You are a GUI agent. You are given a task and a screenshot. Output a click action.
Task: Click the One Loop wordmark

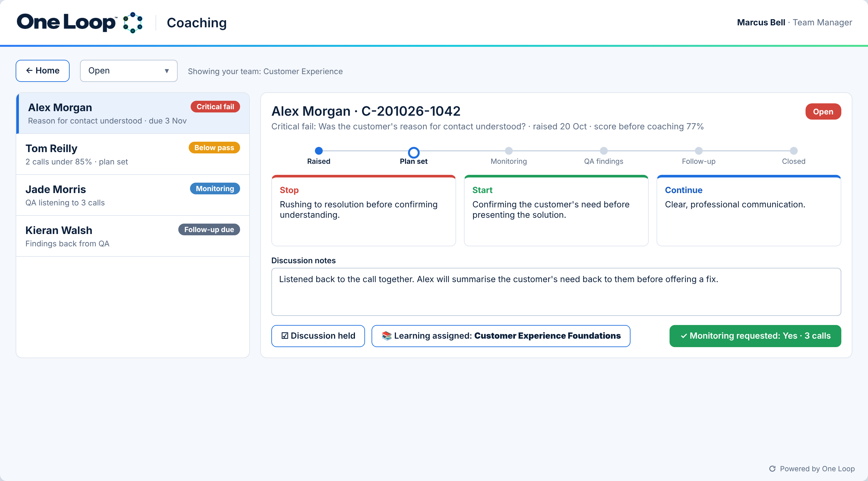click(x=67, y=22)
